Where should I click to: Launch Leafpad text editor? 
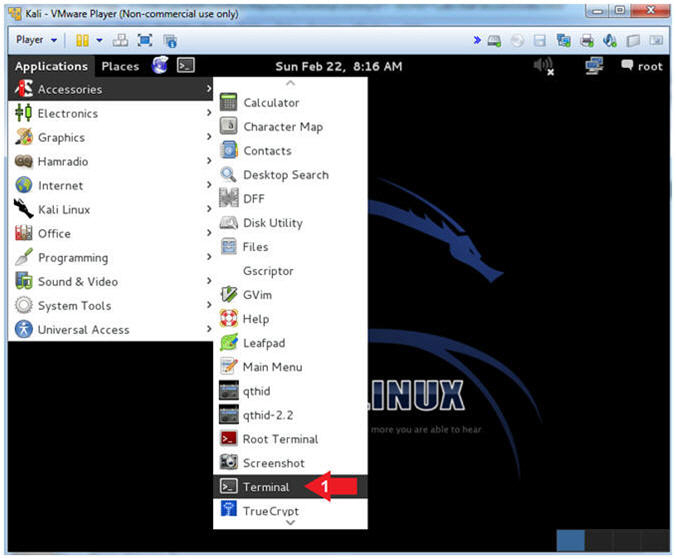point(290,343)
